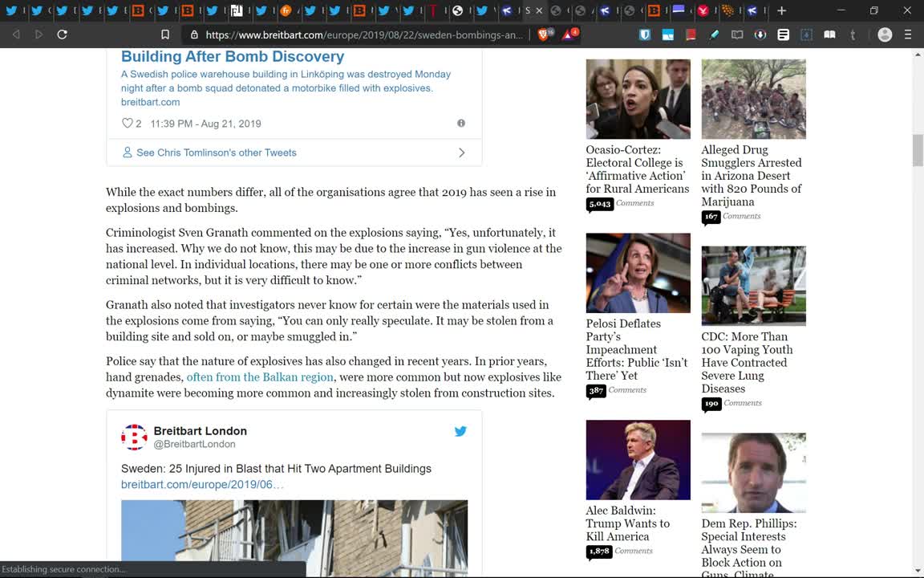The image size is (924, 578).
Task: Read 'Ocasio-Cortez: Electoral College' headline
Action: pyautogui.click(x=638, y=169)
